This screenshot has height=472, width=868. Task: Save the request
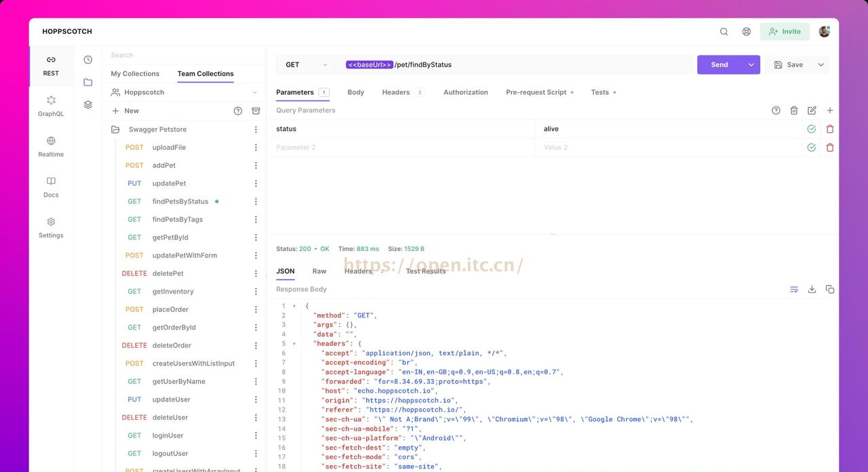pos(789,65)
